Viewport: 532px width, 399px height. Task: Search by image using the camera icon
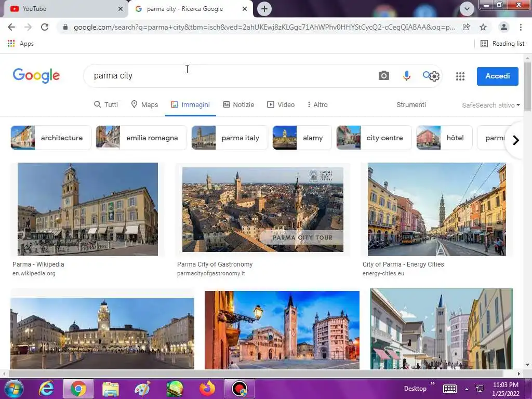[x=384, y=76]
